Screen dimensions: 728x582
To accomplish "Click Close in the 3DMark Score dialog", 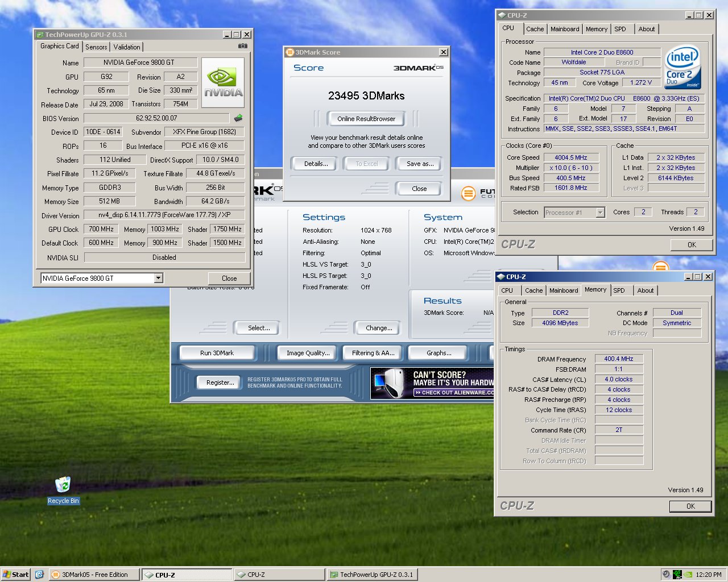I will [419, 189].
